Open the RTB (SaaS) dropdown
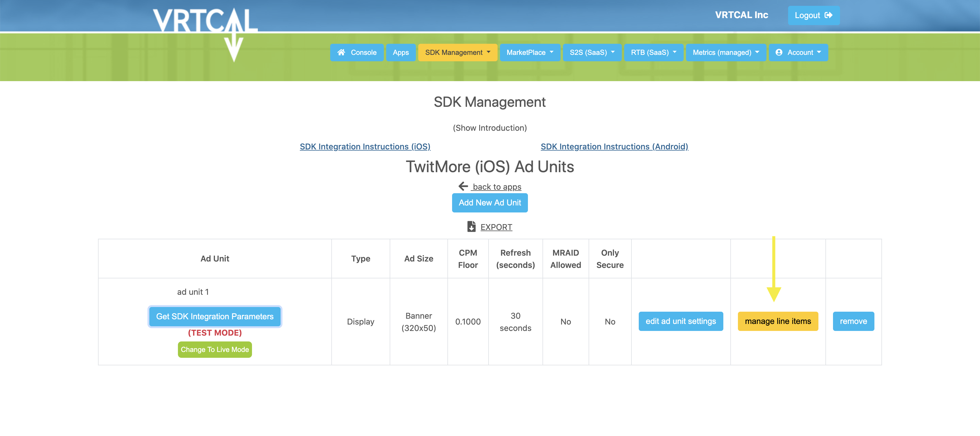Screen dimensions: 980x436 click(654, 53)
